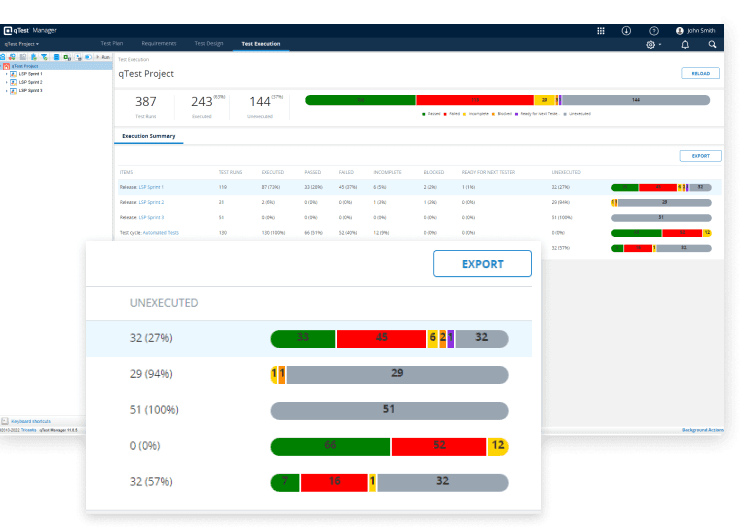
Task: Switch to the Requirements tab
Action: point(158,44)
